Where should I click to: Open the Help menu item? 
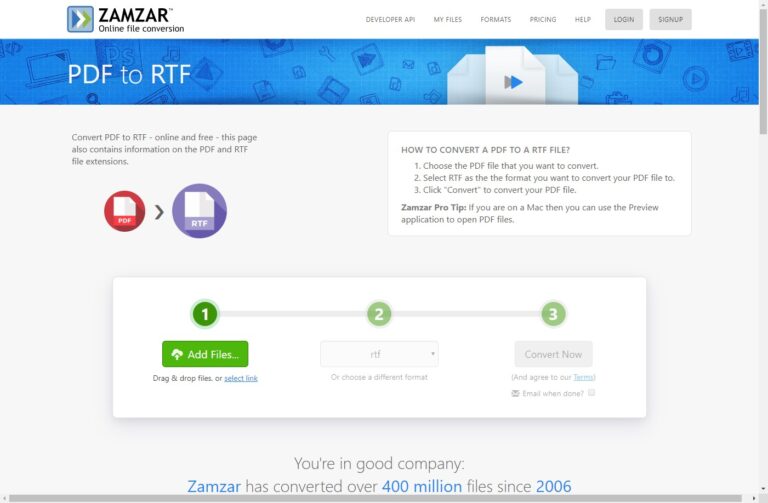(x=583, y=20)
